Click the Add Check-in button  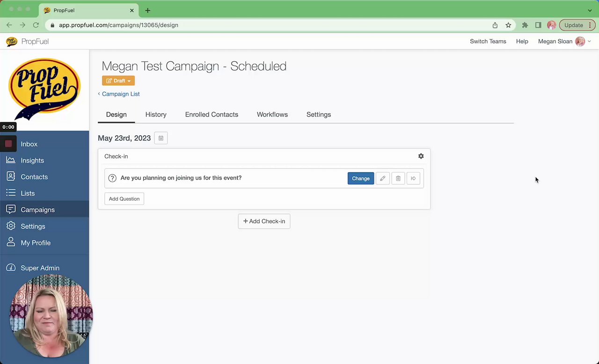click(x=264, y=221)
